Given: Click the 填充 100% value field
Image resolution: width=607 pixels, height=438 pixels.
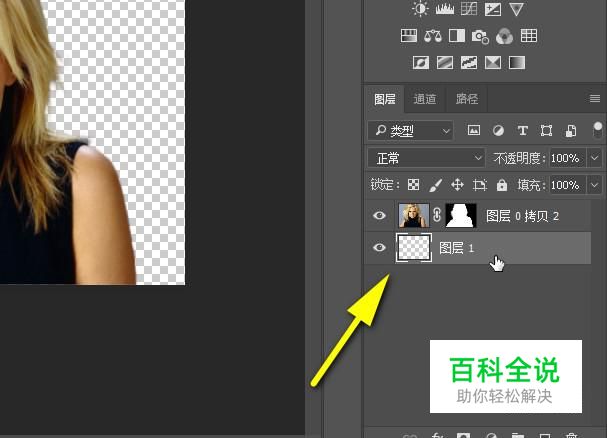Looking at the screenshot, I should click(567, 185).
